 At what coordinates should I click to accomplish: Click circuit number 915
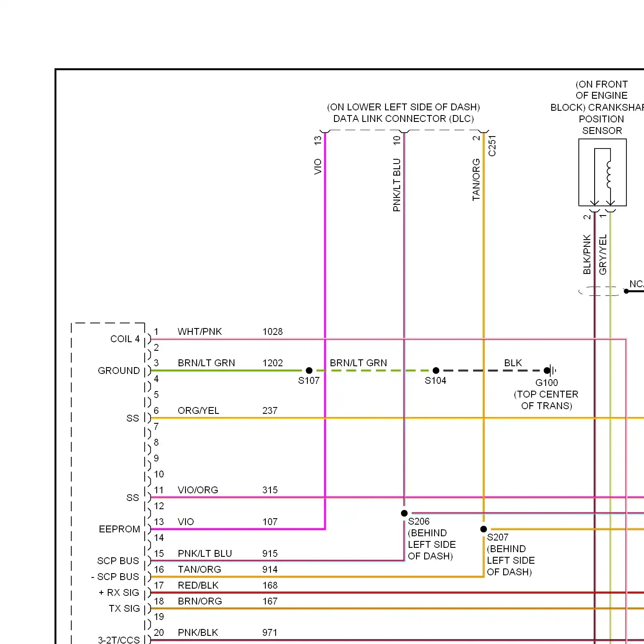tap(270, 553)
